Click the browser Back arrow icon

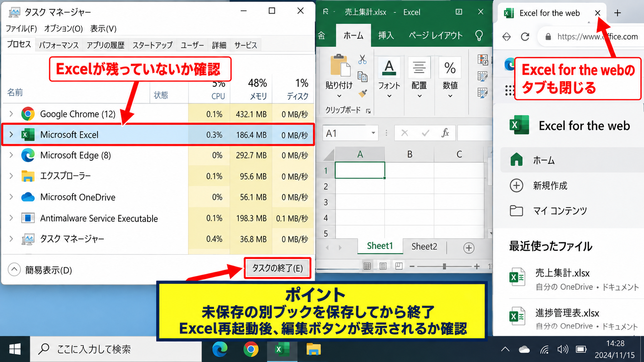507,37
